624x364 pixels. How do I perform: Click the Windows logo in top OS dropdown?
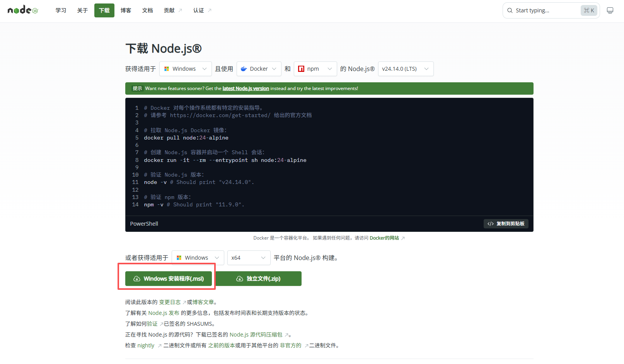pos(167,69)
